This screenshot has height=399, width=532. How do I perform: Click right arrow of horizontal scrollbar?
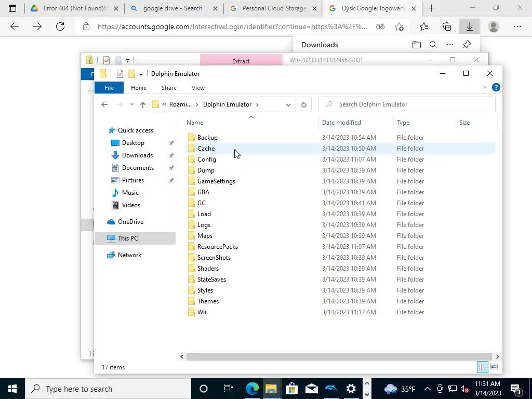point(497,356)
